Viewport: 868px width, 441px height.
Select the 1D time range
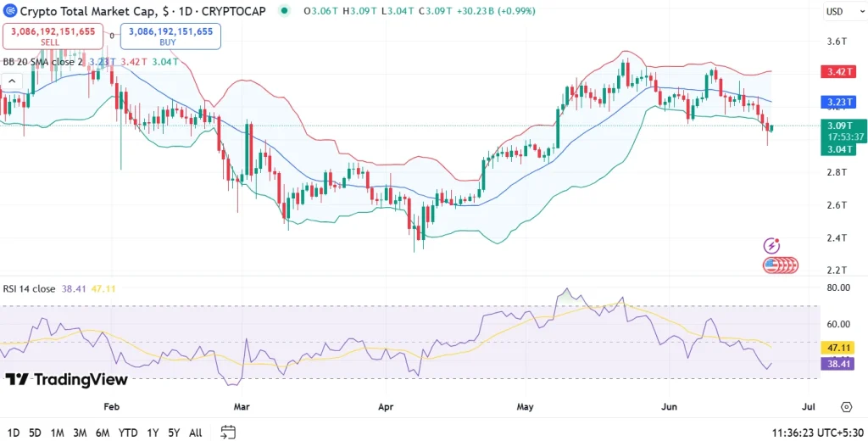pos(13,433)
